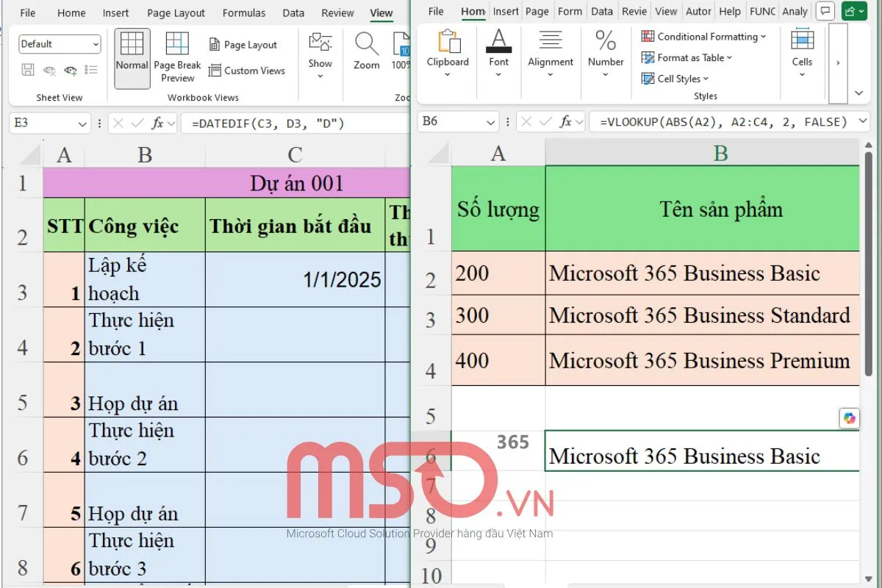Open the Format as Table gallery
Viewport: 882px width, 588px height.
pos(686,57)
